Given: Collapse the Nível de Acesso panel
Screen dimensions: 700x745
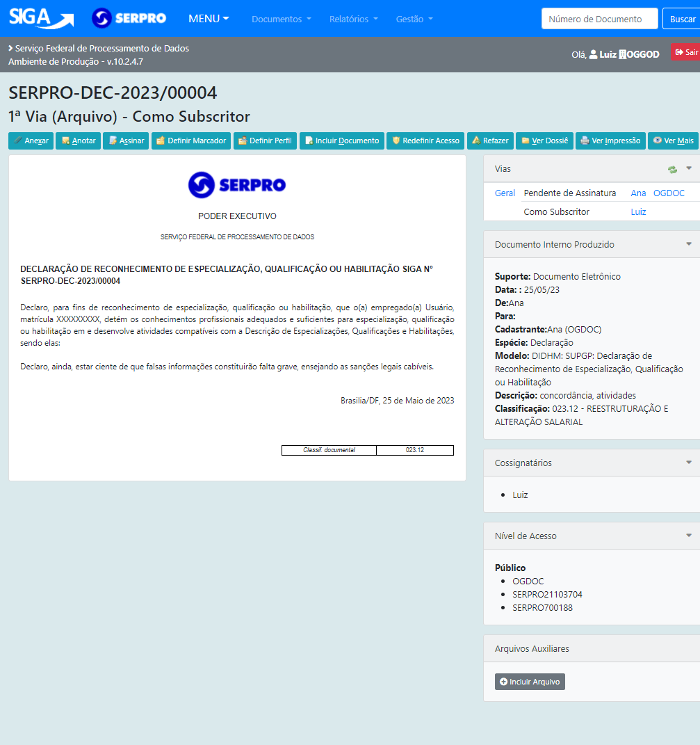Looking at the screenshot, I should point(689,536).
